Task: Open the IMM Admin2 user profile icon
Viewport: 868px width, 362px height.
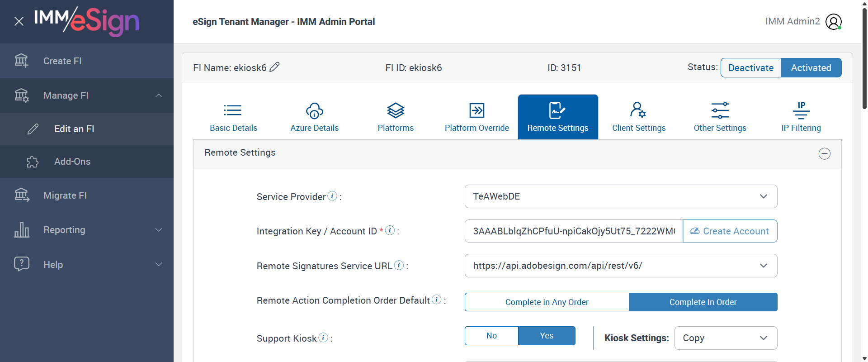Action: [833, 21]
